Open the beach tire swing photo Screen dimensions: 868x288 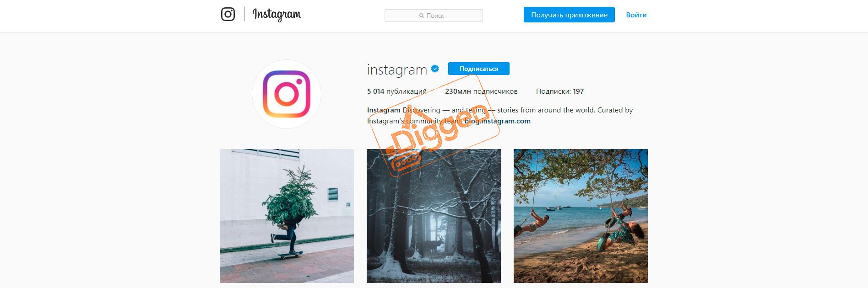(580, 216)
